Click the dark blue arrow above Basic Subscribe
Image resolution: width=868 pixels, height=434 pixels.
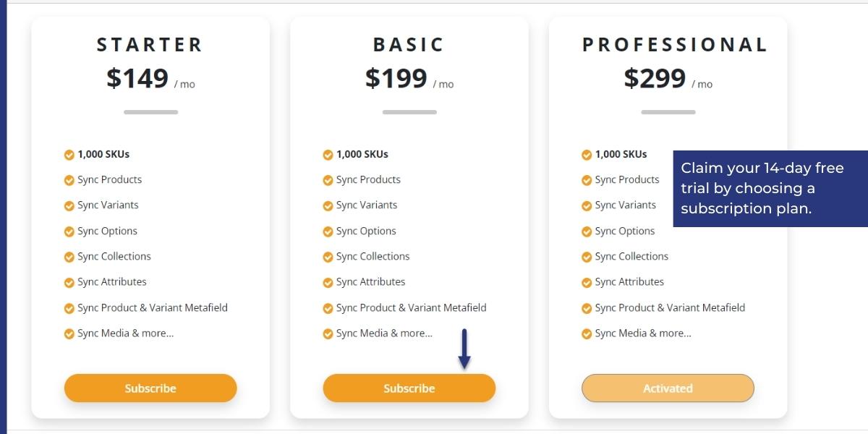pos(464,349)
